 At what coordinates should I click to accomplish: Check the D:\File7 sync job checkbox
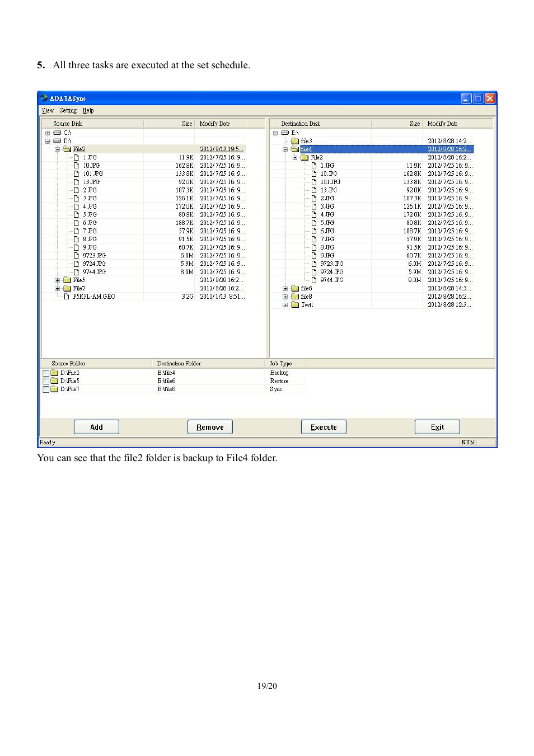(x=46, y=389)
